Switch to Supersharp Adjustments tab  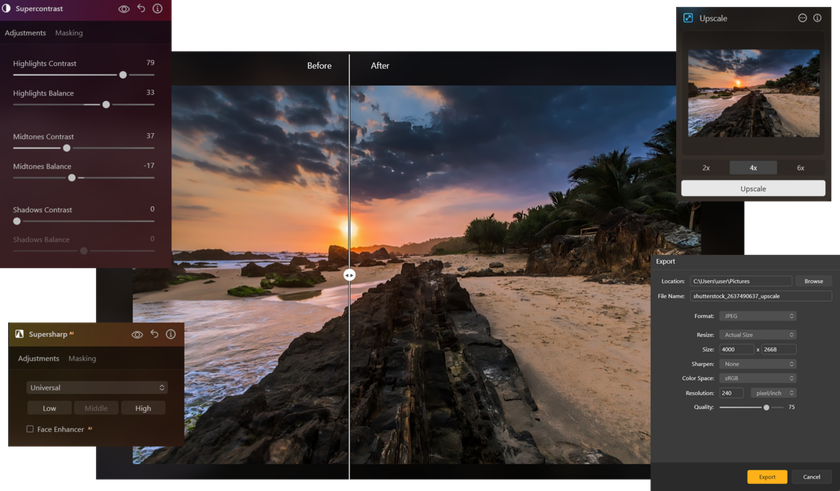pos(39,358)
